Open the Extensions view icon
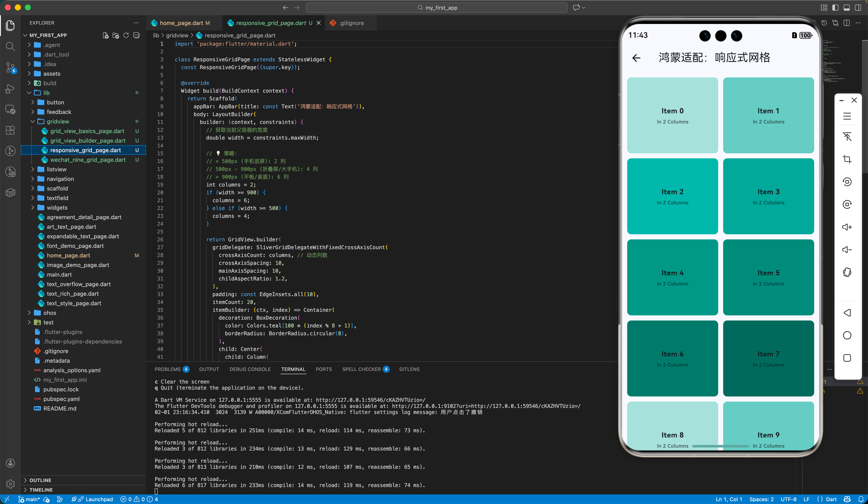This screenshot has height=504, width=868. pos(10,130)
